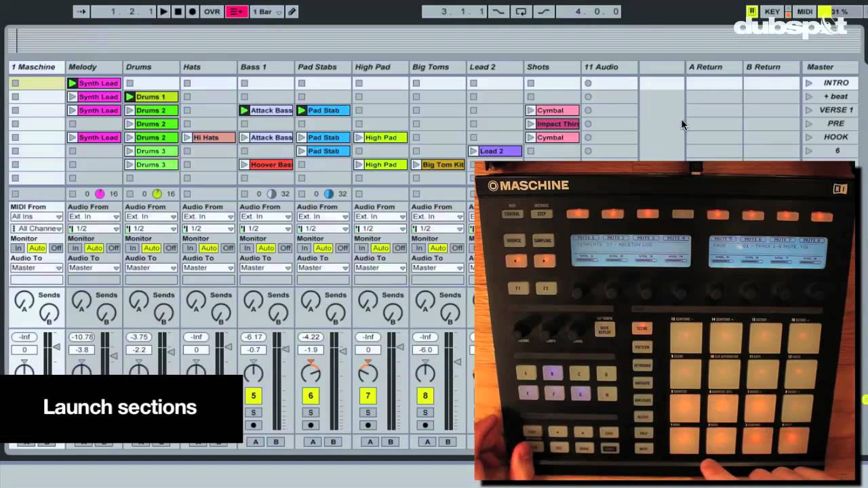This screenshot has height=488, width=868.
Task: Set Drums' monitor to Auto
Action: coord(151,248)
